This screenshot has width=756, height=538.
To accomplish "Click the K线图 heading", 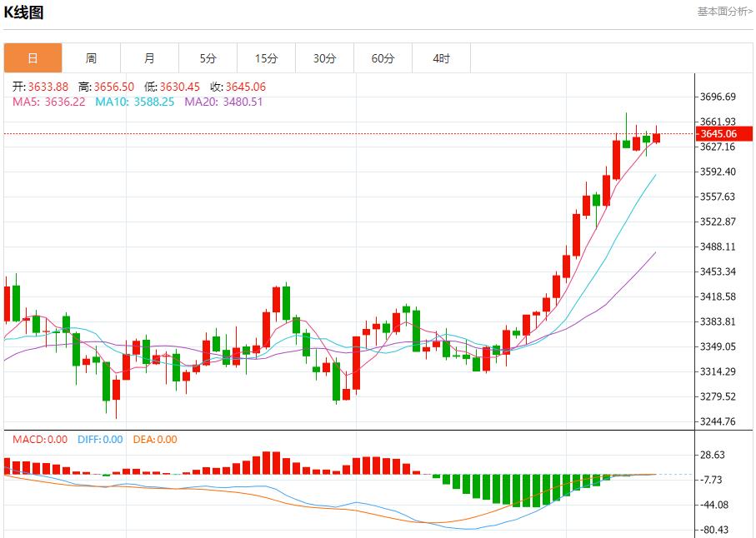I will [x=24, y=12].
